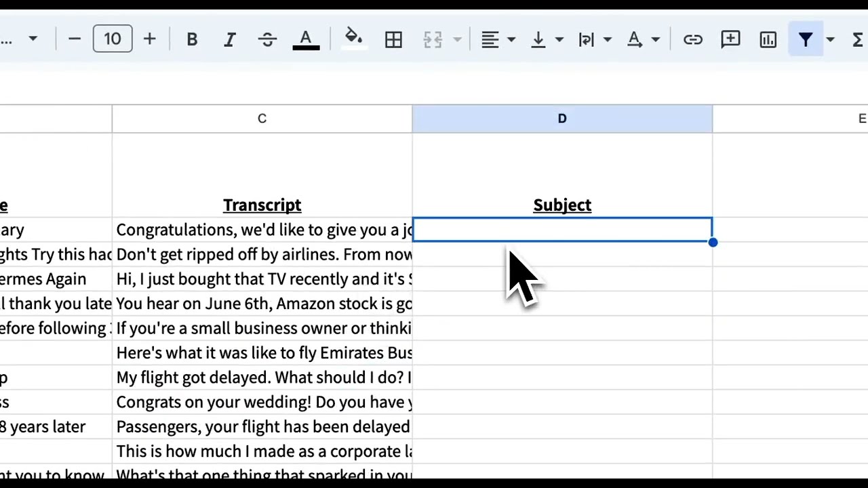
Task: Click the font size input field
Action: click(113, 39)
